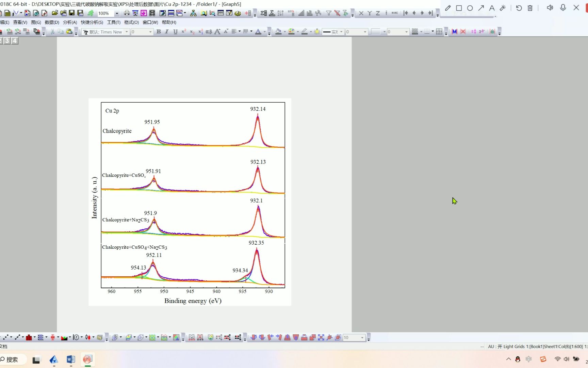
Task: Click the Save Project floppy disk icon
Action: (x=72, y=13)
